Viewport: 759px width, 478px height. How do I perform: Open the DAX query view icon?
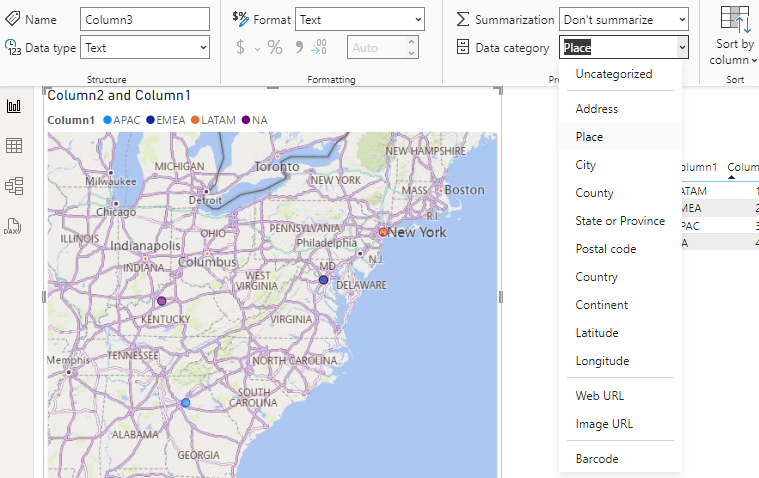[x=13, y=226]
